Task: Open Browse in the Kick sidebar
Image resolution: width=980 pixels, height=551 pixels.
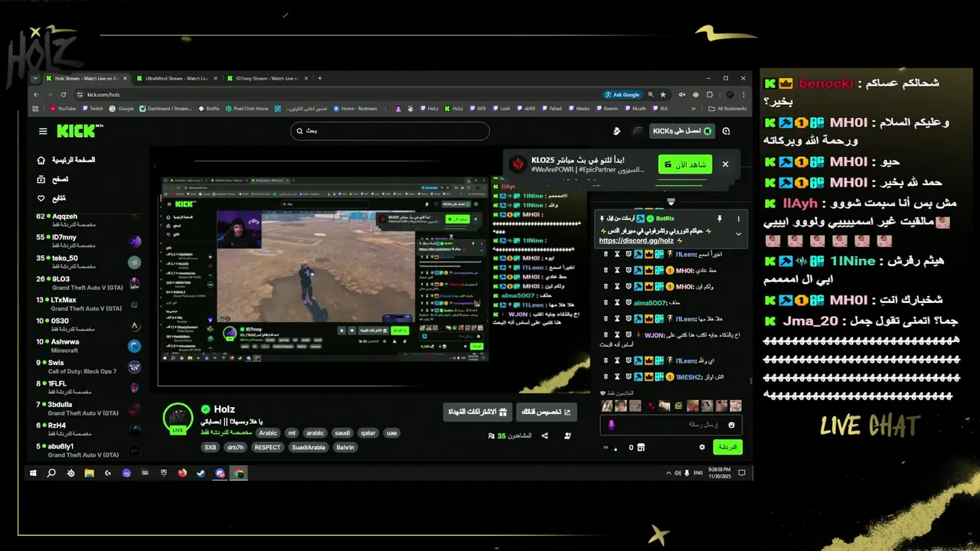Action: [x=53, y=179]
